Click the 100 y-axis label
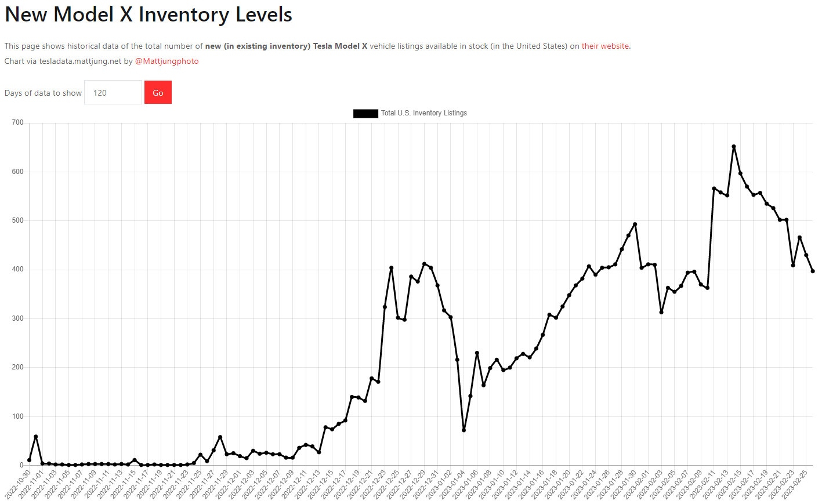The image size is (822, 504). pyautogui.click(x=17, y=416)
